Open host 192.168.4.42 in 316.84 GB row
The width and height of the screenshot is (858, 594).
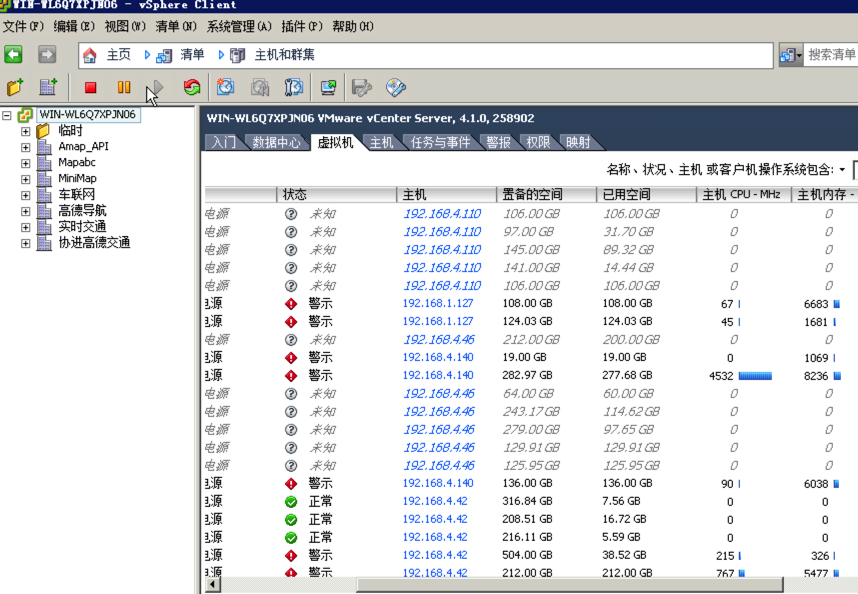pyautogui.click(x=435, y=502)
